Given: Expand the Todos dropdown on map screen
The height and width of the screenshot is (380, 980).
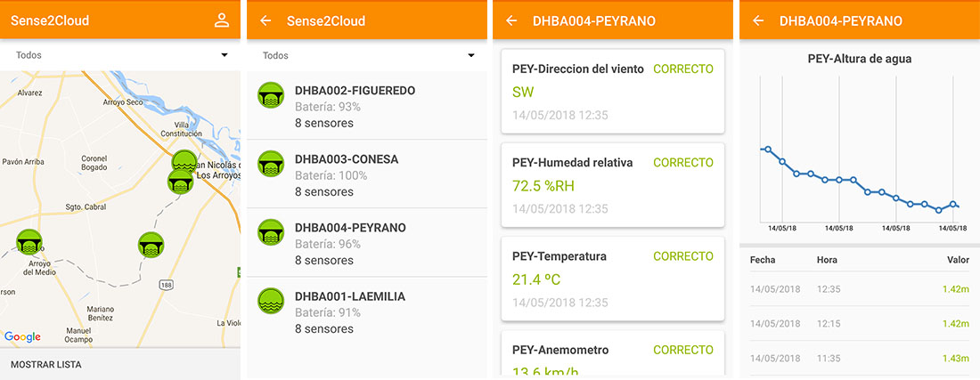Looking at the screenshot, I should click(120, 55).
